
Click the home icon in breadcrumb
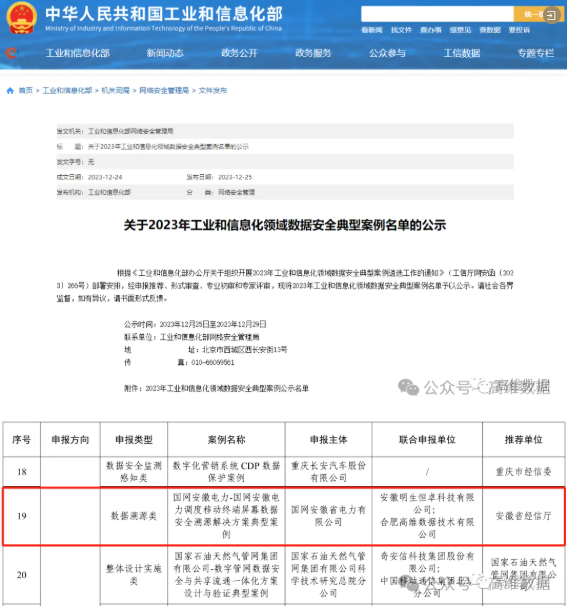click(10, 91)
